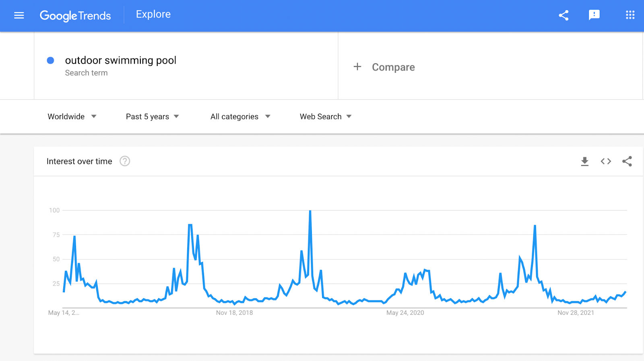This screenshot has height=361, width=644.
Task: Click the chart peak at 100
Action: (310, 211)
